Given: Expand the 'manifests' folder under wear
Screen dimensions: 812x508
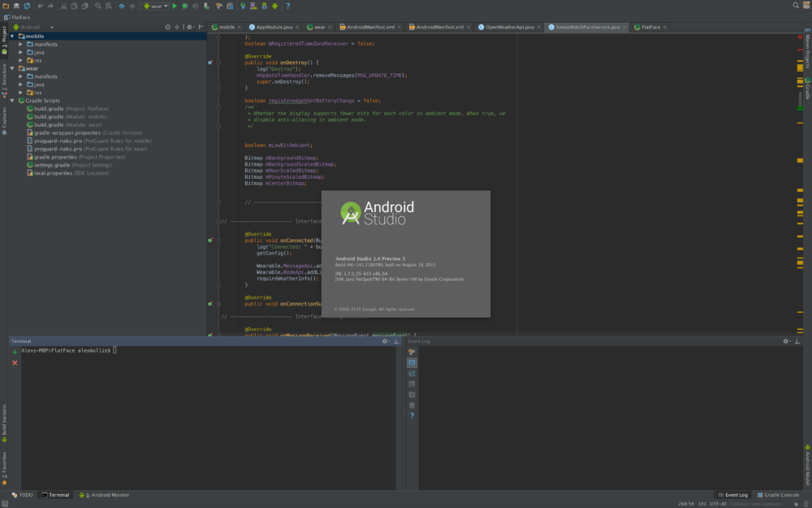Looking at the screenshot, I should [20, 76].
